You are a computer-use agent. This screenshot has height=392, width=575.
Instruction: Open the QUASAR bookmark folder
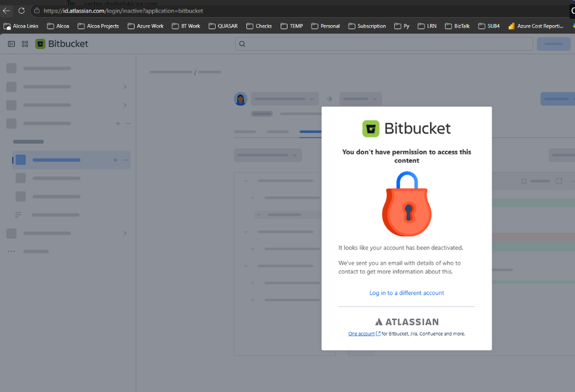point(223,26)
